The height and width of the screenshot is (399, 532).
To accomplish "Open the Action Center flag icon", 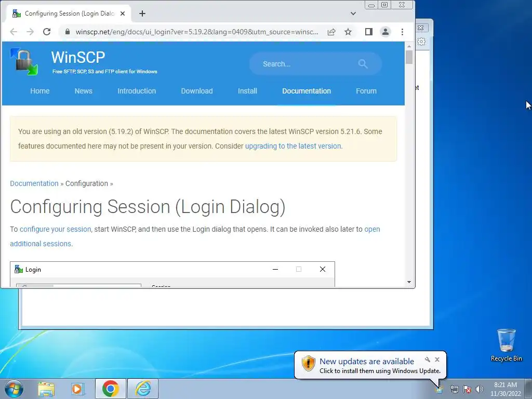I will pos(467,389).
